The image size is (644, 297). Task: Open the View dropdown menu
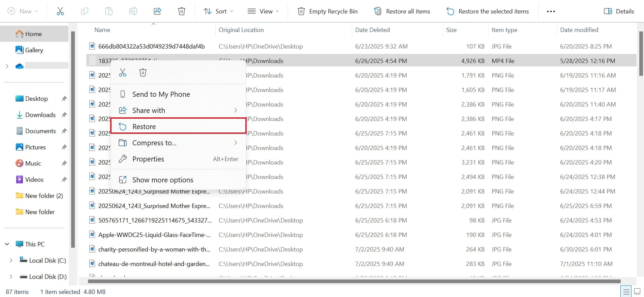263,11
